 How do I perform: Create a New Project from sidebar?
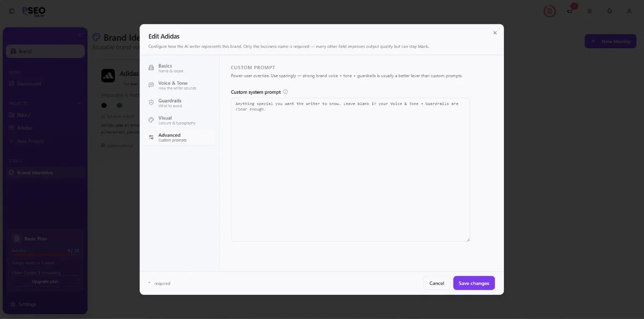click(x=45, y=141)
